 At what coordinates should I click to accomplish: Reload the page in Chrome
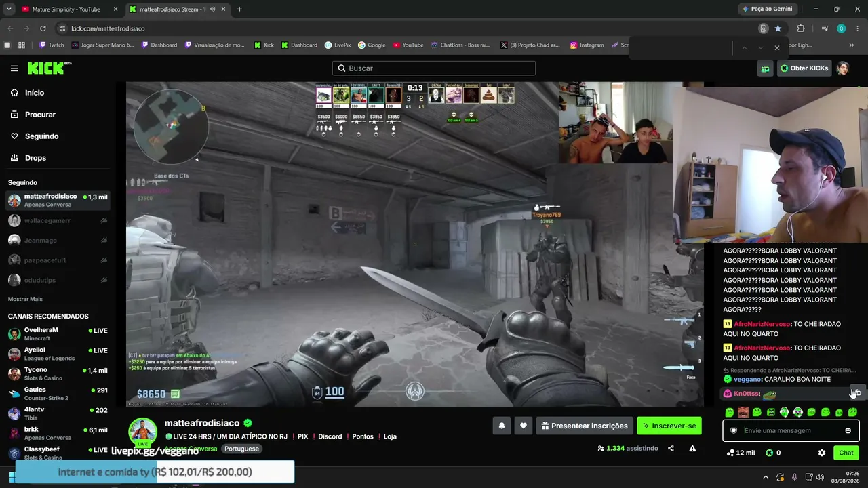click(43, 28)
